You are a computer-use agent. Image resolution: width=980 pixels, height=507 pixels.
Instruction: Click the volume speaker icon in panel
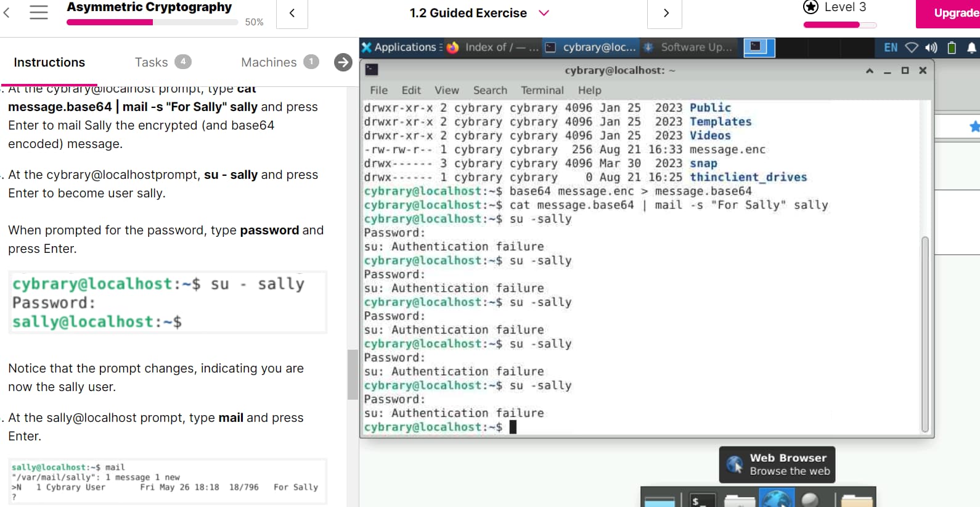[931, 47]
